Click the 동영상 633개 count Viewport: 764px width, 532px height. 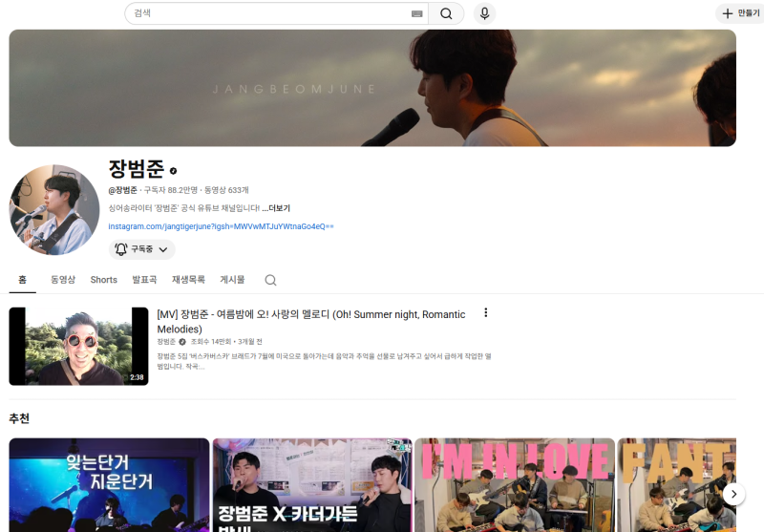(x=226, y=190)
